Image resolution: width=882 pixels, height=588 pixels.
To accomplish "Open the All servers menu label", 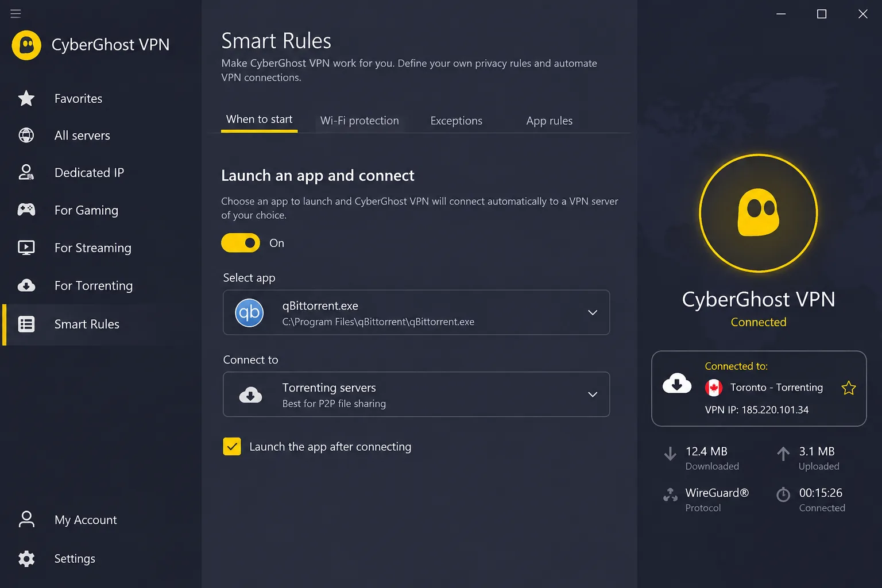I will click(x=82, y=136).
